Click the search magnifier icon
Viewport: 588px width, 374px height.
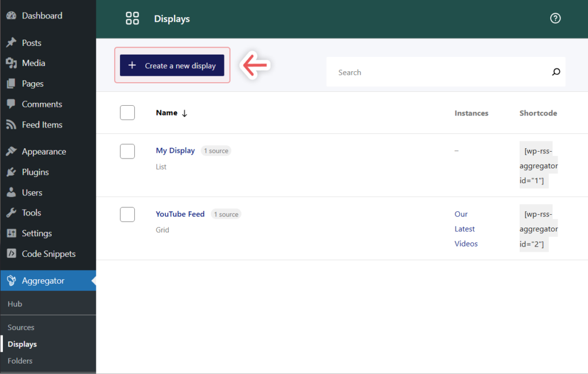(555, 72)
